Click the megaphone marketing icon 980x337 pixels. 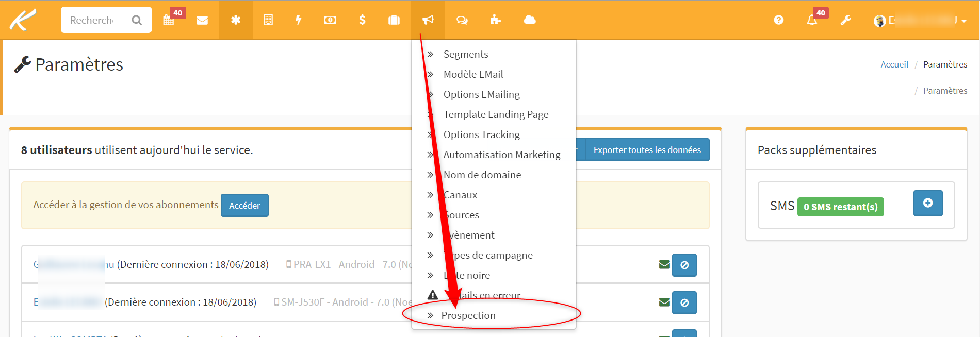428,20
